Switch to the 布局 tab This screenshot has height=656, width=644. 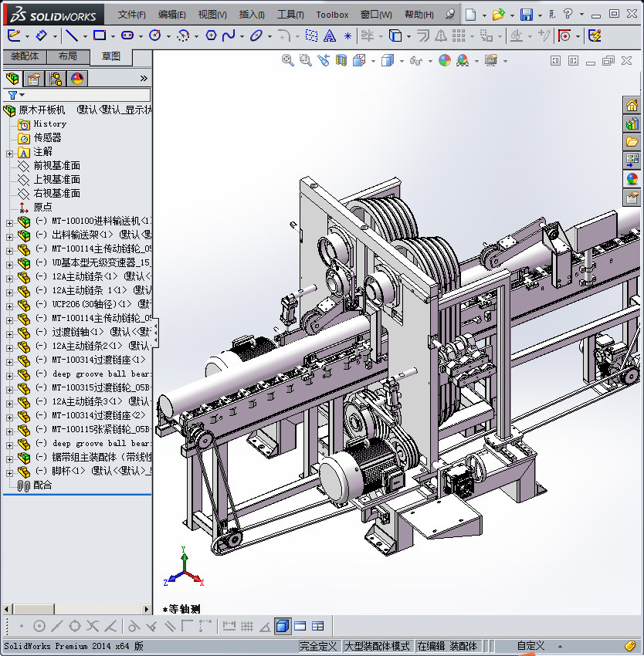68,56
